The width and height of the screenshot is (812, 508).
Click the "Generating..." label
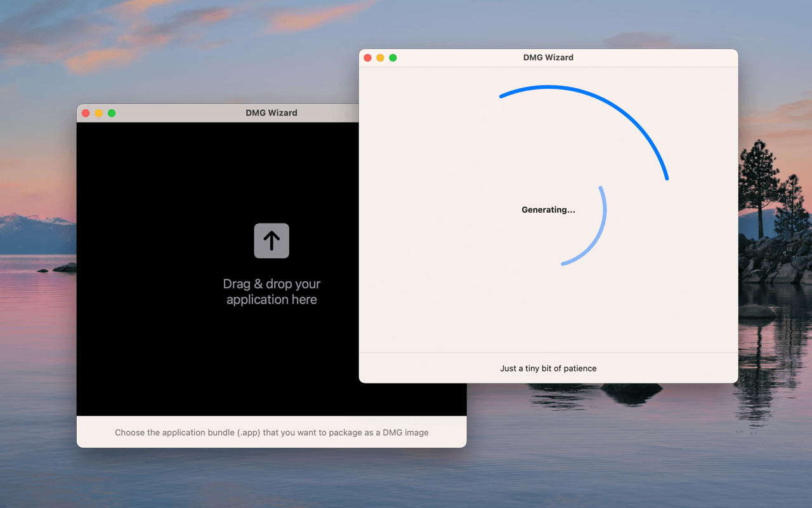point(548,210)
